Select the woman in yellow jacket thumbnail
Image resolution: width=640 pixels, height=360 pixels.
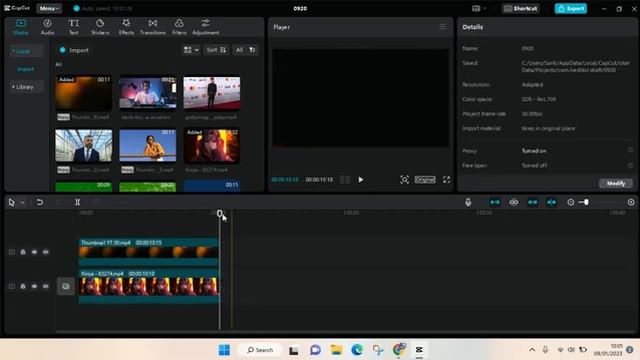coord(148,146)
